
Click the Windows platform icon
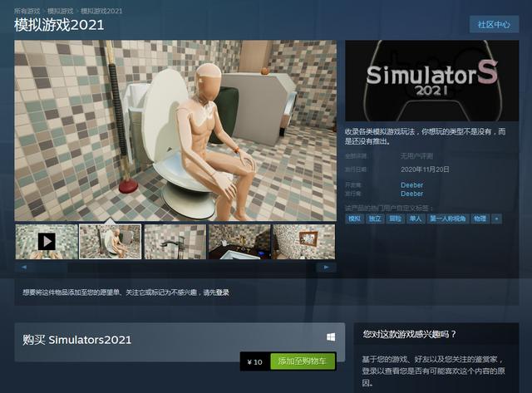331,337
